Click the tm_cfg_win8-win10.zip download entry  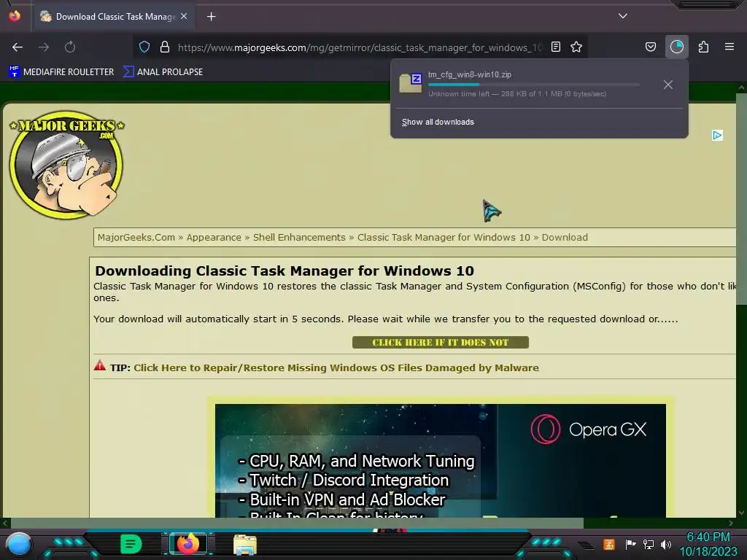pos(527,85)
